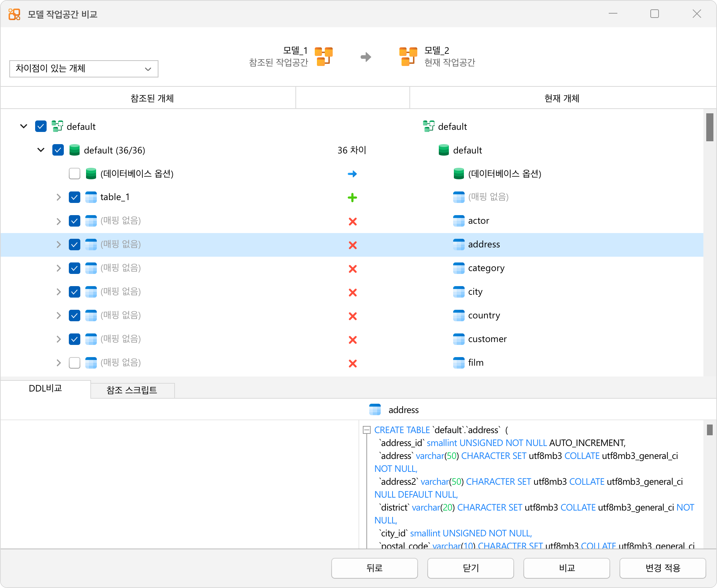Click the blue arrow in the database options row
Viewport: 717px width, 588px height.
click(x=352, y=174)
